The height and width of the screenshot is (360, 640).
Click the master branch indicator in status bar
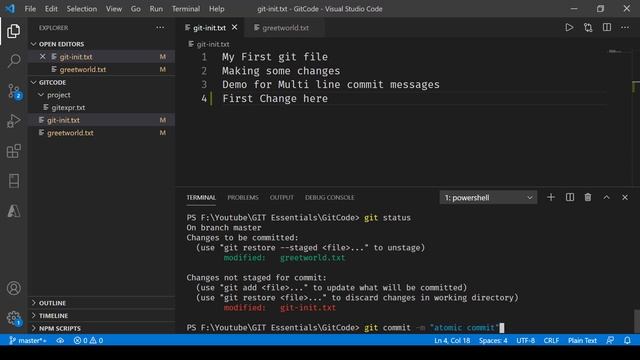[27, 340]
